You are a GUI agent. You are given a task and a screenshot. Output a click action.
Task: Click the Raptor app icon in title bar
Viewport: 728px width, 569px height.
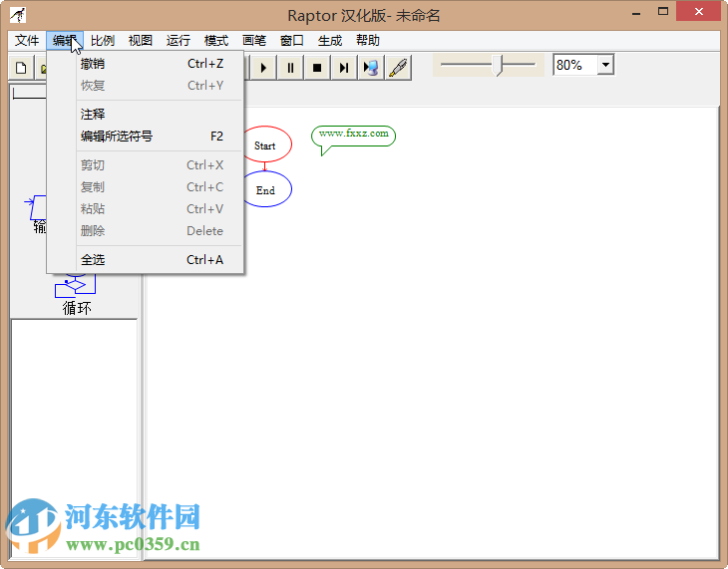point(18,15)
